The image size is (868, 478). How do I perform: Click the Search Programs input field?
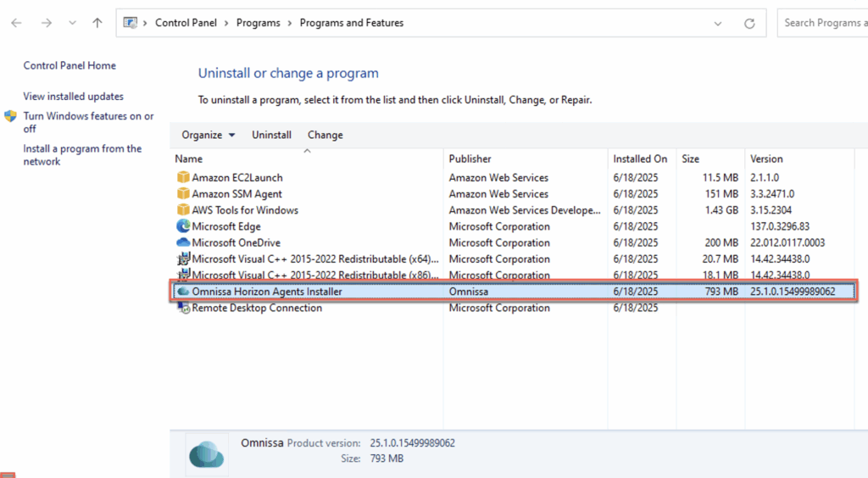coord(821,23)
